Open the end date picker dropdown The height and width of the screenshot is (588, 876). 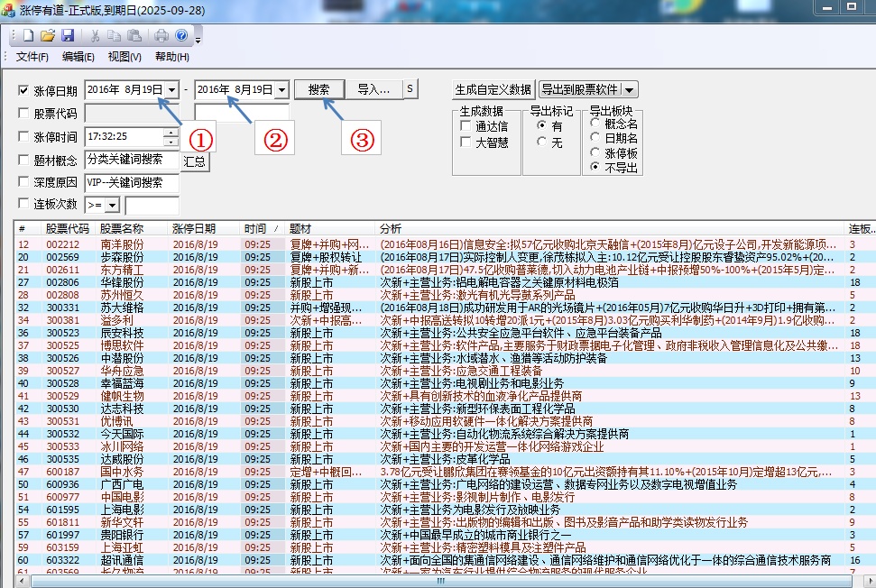pyautogui.click(x=282, y=90)
